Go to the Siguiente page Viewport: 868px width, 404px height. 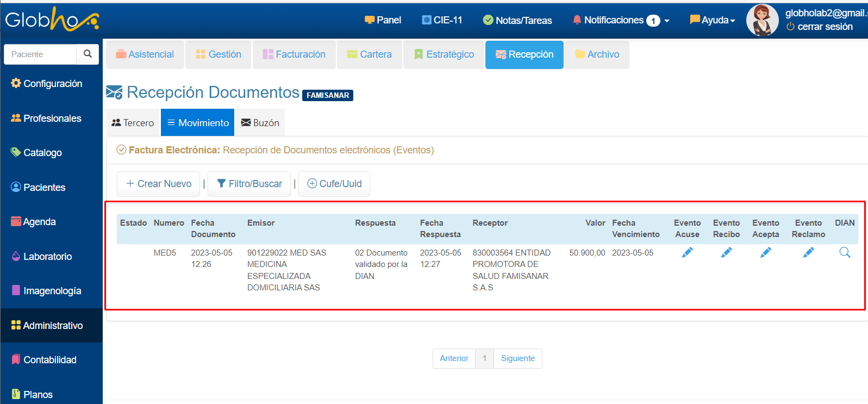tap(517, 358)
